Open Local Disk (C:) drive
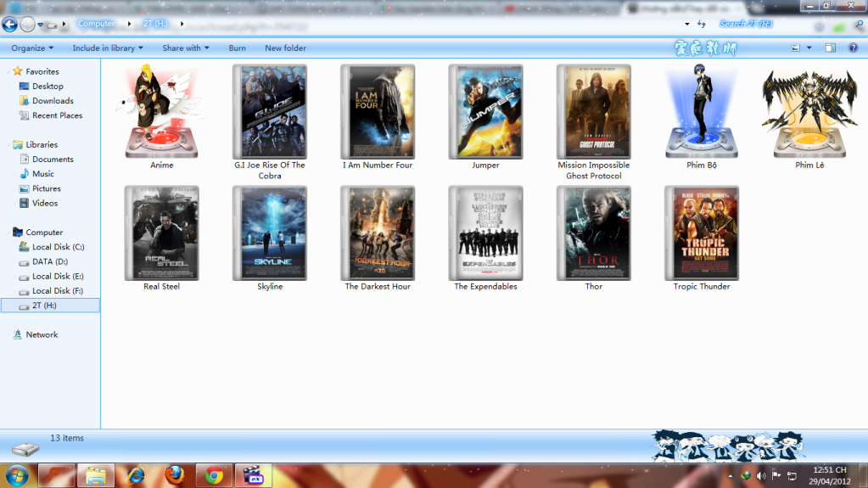 [x=59, y=247]
